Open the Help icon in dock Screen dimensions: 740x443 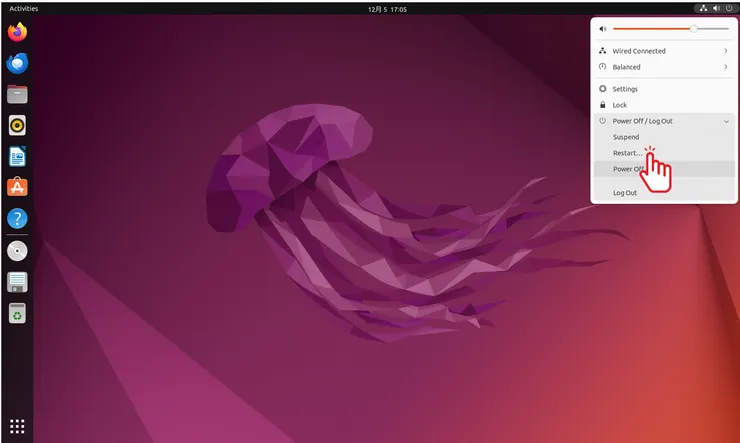click(17, 219)
